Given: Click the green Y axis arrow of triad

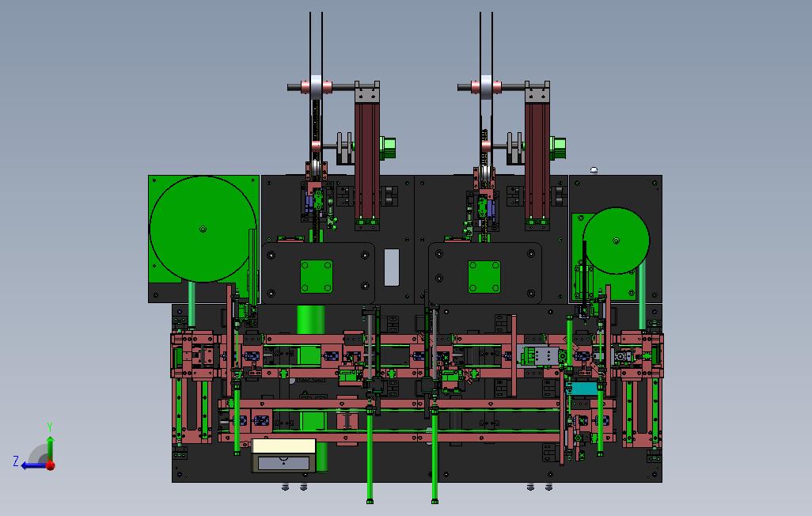Looking at the screenshot, I should tap(50, 448).
